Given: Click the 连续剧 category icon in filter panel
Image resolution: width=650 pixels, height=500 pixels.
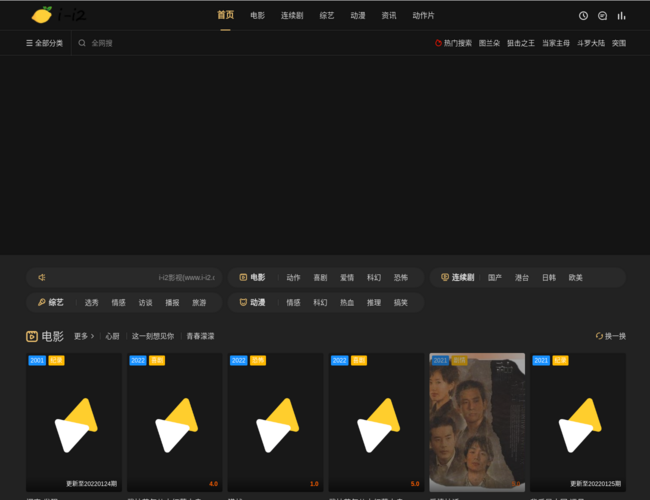Looking at the screenshot, I should click(x=445, y=277).
